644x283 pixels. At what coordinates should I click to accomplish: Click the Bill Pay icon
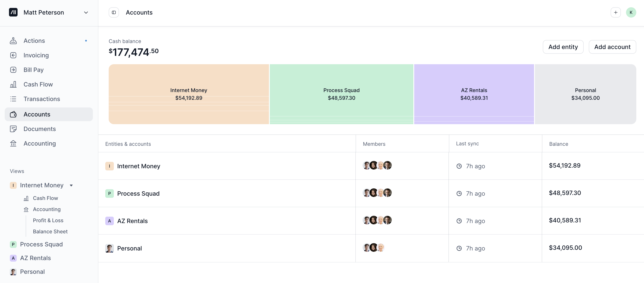tap(13, 70)
